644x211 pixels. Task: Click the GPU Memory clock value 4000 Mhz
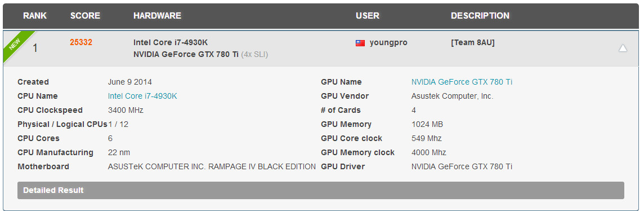point(428,152)
